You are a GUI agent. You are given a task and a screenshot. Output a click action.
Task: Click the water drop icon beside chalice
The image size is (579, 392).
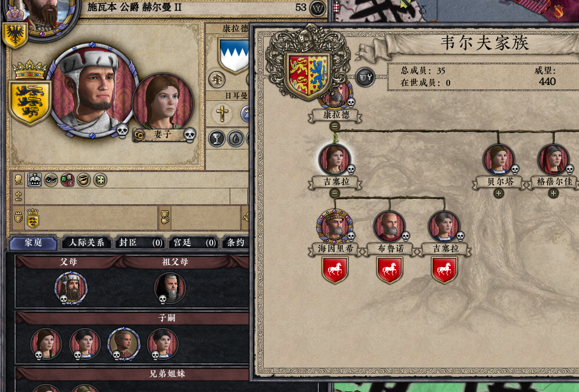pyautogui.click(x=235, y=139)
